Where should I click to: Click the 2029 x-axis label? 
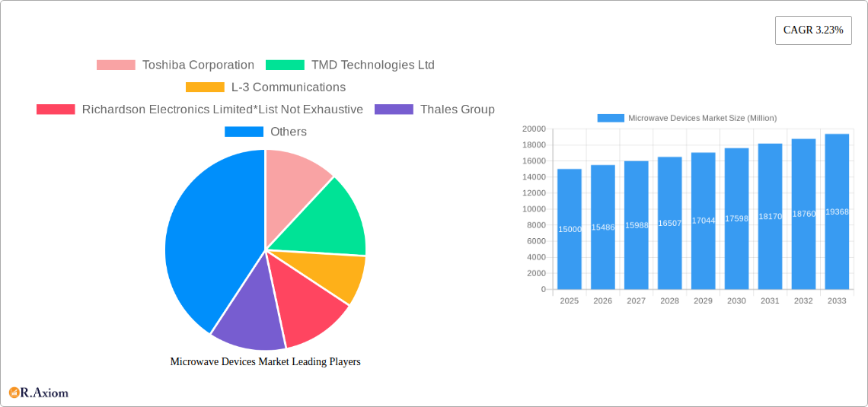[703, 300]
